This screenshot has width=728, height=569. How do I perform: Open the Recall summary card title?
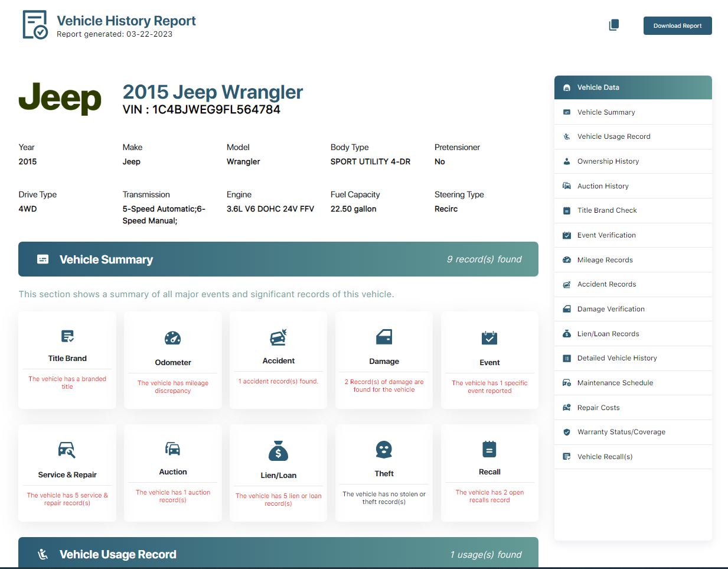pyautogui.click(x=489, y=472)
